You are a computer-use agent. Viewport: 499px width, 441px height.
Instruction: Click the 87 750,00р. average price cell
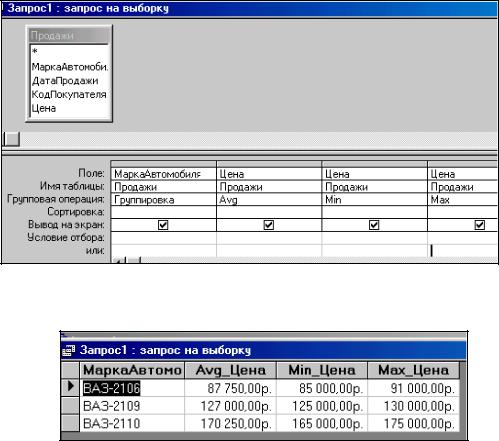point(230,388)
